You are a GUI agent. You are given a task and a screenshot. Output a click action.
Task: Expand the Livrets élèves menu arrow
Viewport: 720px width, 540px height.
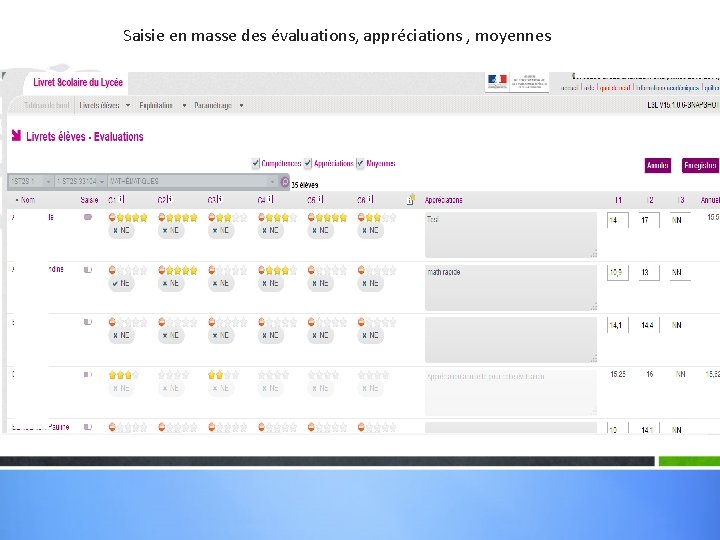pos(128,106)
